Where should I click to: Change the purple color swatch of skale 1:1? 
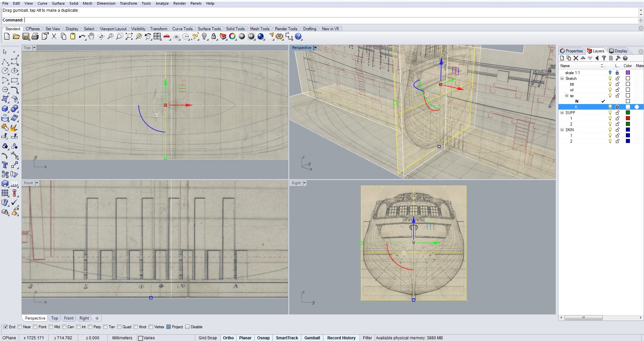tap(628, 73)
